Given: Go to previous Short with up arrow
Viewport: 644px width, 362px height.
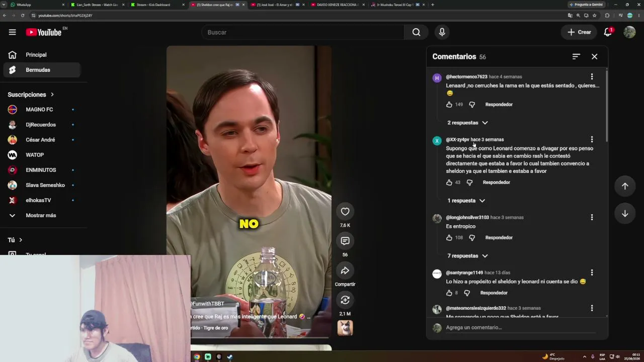Looking at the screenshot, I should click(x=625, y=186).
